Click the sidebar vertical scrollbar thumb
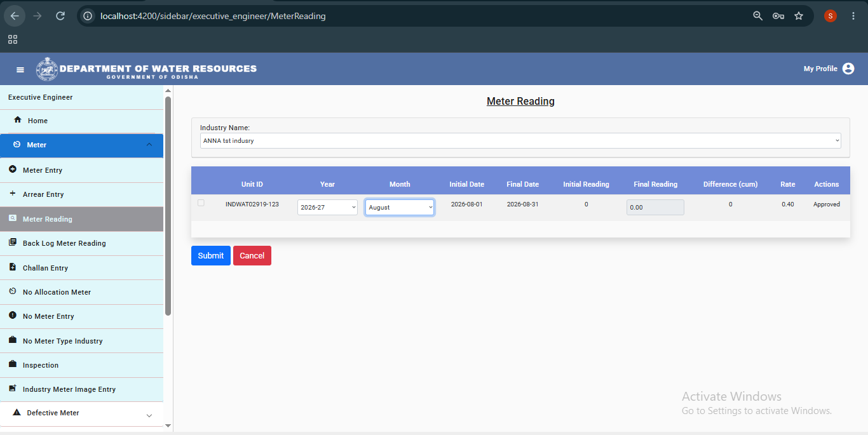This screenshot has height=435, width=868. (x=168, y=206)
